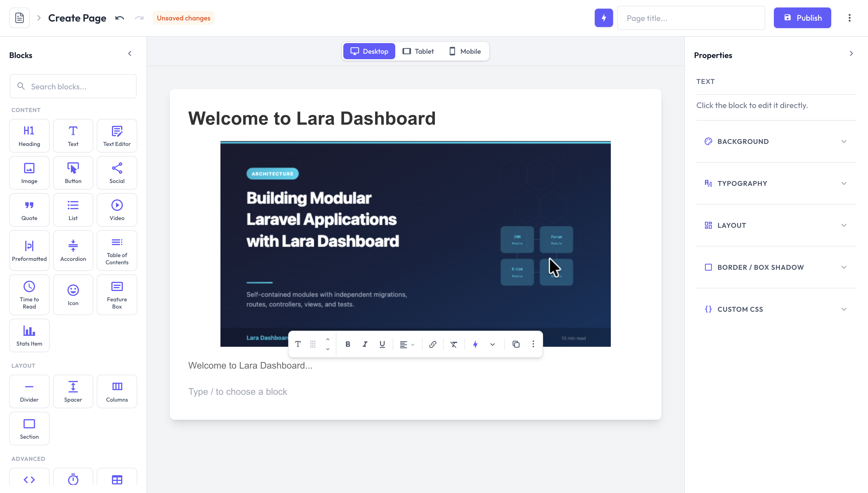Insert a Table of Contents block
This screenshot has height=493, width=868.
pos(117,251)
